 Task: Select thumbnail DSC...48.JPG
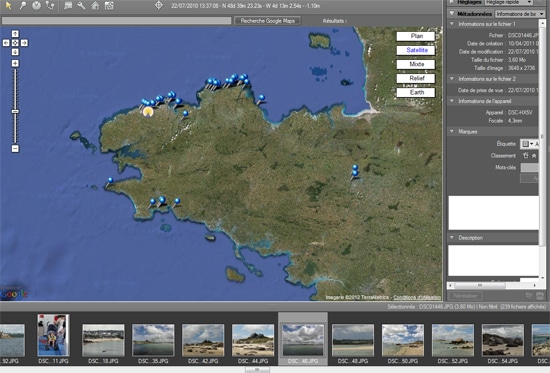(x=353, y=340)
